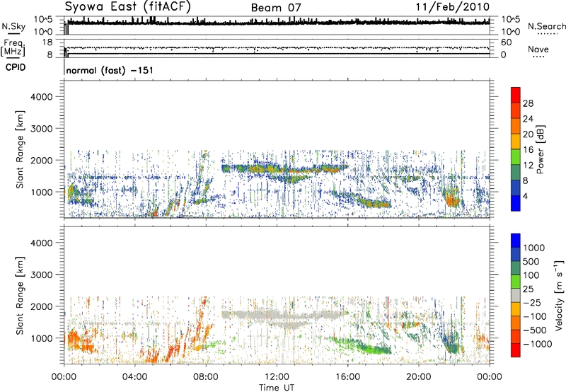
Task: Click the 'Velocity [m s-1]' colorbar label
Action: click(x=559, y=295)
